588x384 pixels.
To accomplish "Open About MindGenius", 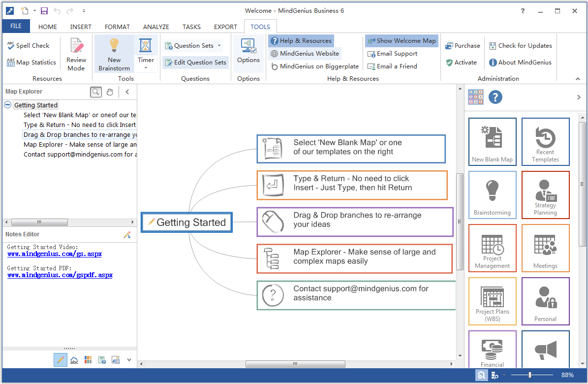I will pyautogui.click(x=520, y=63).
